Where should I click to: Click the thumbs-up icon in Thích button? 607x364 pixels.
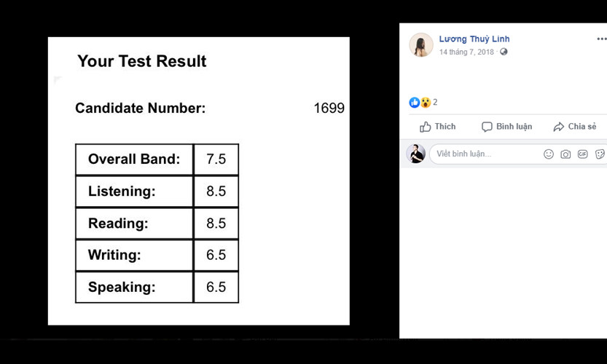point(426,127)
